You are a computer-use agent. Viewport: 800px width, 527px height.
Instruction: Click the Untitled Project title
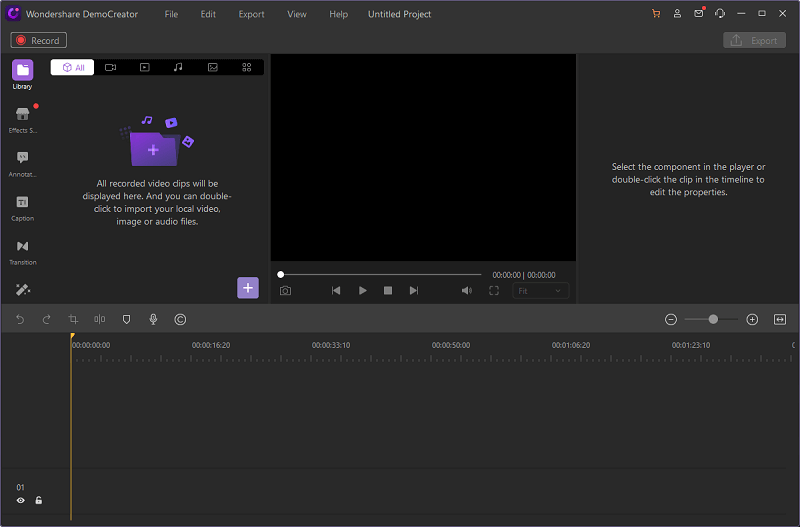coord(399,14)
